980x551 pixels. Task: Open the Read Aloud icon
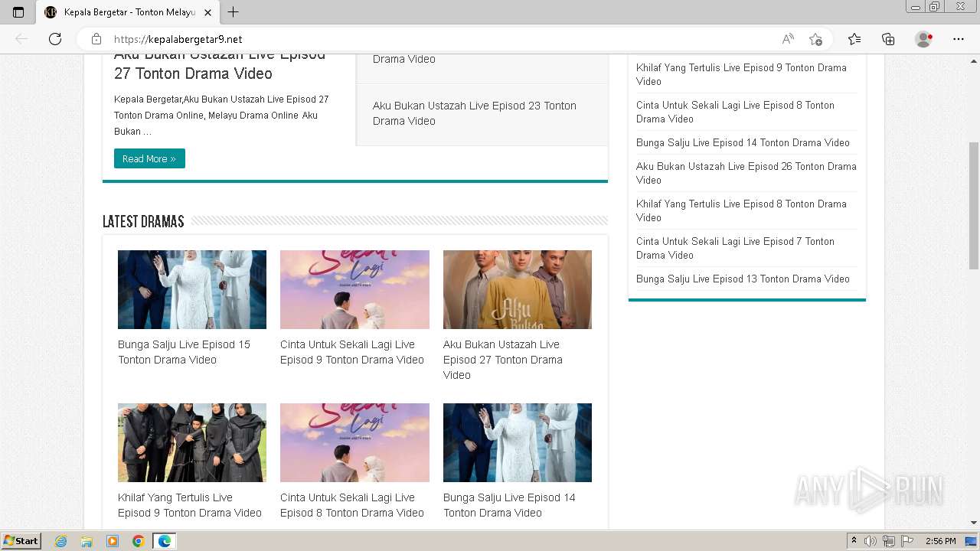click(x=788, y=39)
